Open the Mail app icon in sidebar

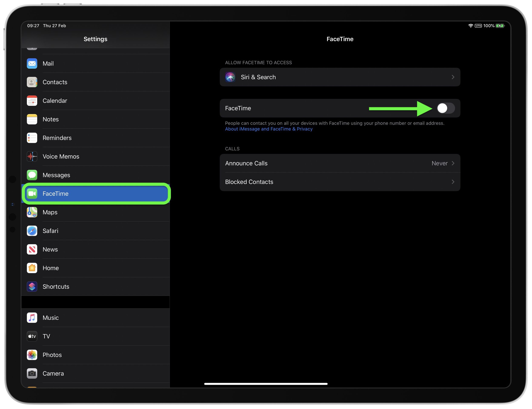[32, 64]
